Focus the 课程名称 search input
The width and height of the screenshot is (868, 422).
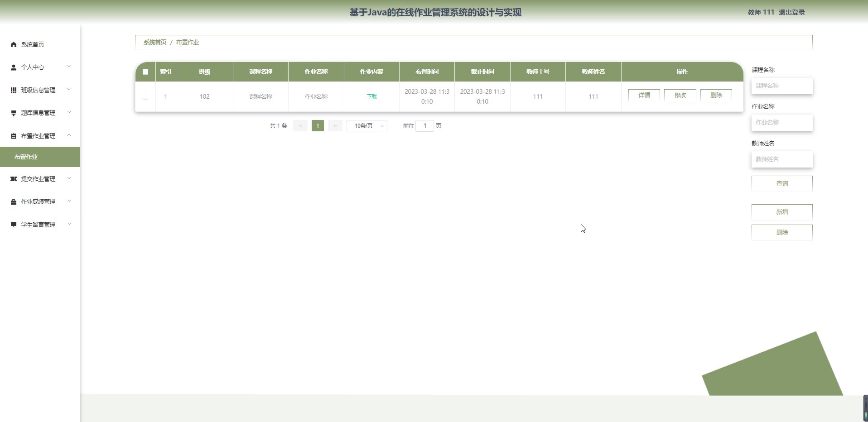pos(782,86)
